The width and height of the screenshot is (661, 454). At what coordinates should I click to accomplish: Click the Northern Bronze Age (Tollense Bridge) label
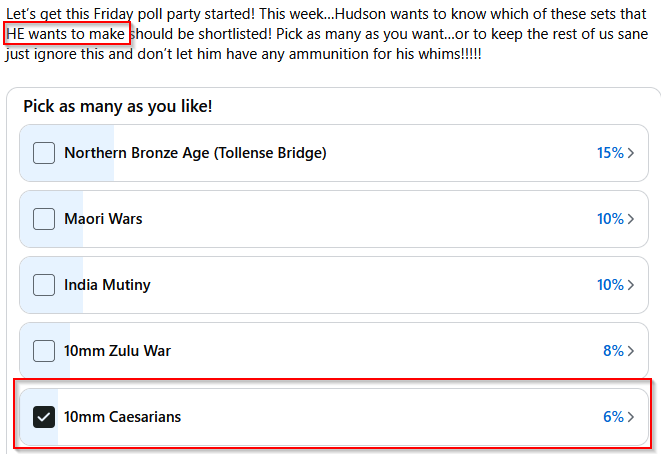pyautogui.click(x=195, y=153)
